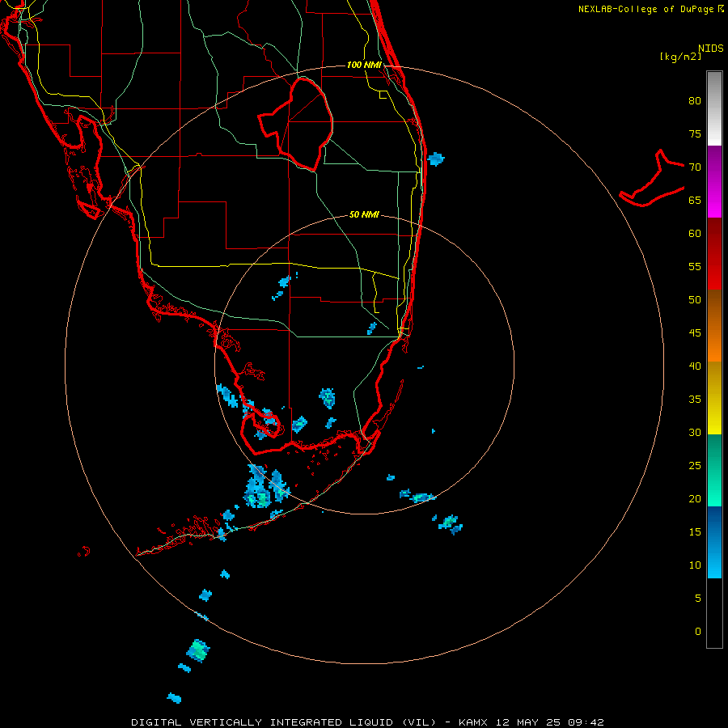728x728 pixels.
Task: Click the 09:42 timestamp
Action: (x=586, y=722)
